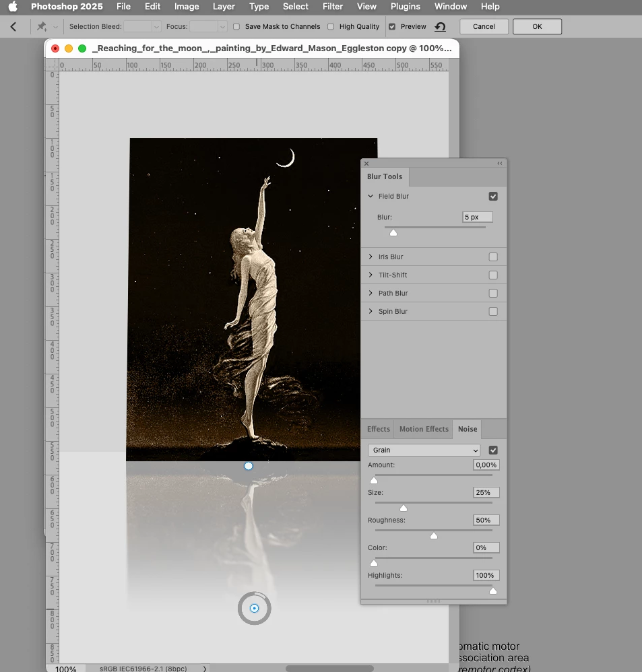This screenshot has height=672, width=642.
Task: Enable the Tilt-Shift checkbox
Action: coord(493,275)
